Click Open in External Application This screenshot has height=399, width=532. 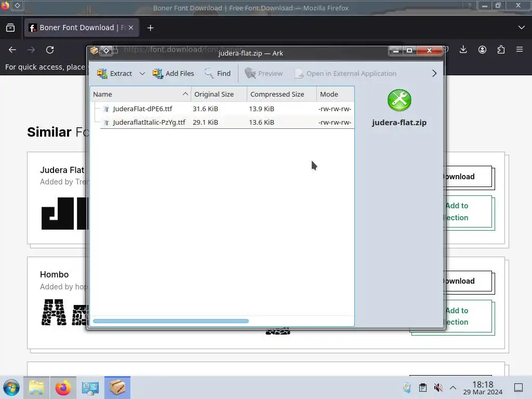click(x=345, y=73)
